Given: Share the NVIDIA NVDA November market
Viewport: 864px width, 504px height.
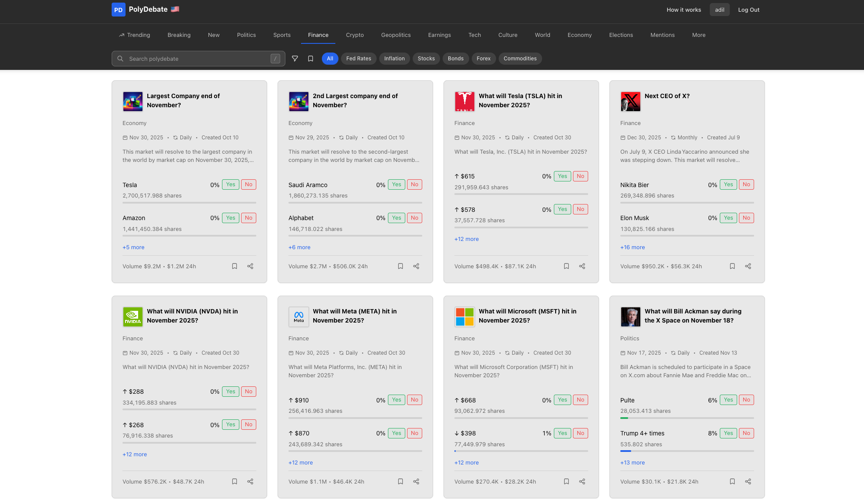Looking at the screenshot, I should tap(250, 481).
